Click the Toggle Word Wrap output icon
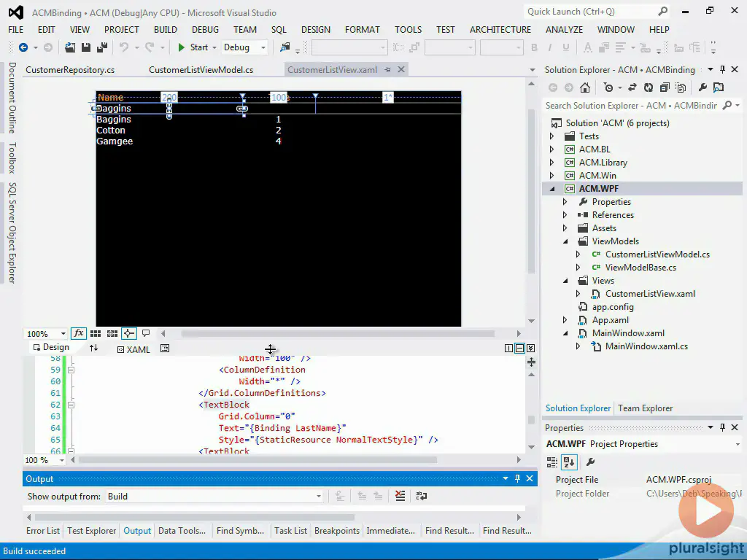This screenshot has height=560, width=747. coord(422,496)
